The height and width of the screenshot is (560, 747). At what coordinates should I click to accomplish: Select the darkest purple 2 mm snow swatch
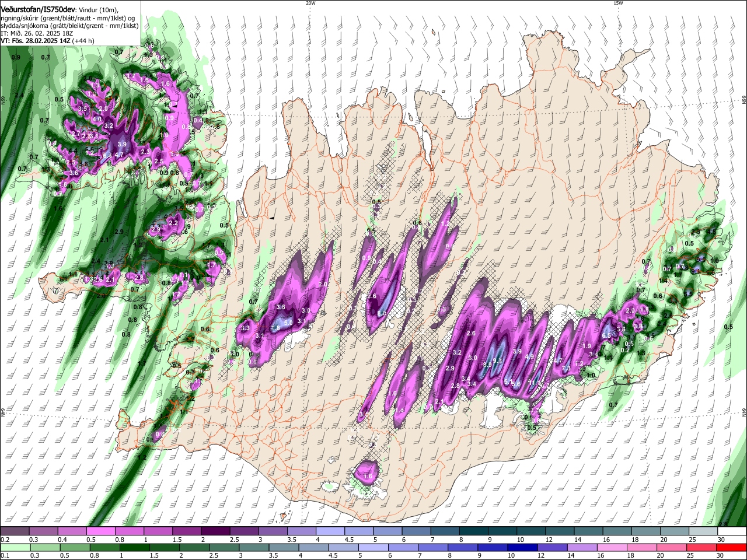coord(215,531)
